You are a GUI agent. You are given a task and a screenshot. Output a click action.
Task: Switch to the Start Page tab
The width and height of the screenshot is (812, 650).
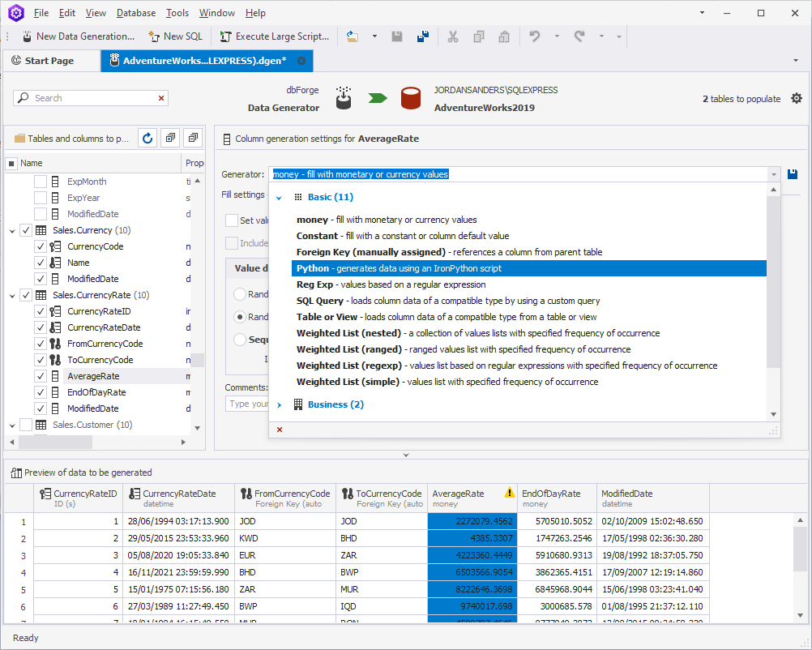pyautogui.click(x=50, y=61)
